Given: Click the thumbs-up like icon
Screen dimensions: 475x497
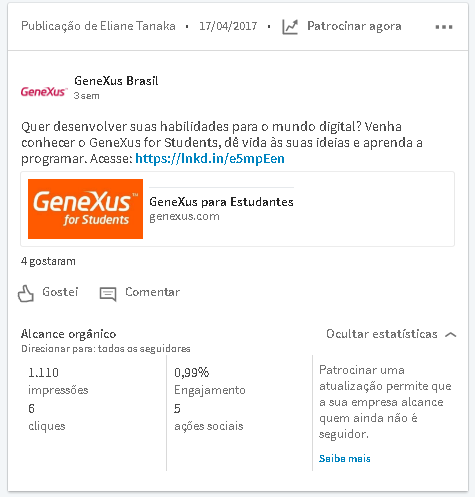Looking at the screenshot, I should pyautogui.click(x=26, y=293).
